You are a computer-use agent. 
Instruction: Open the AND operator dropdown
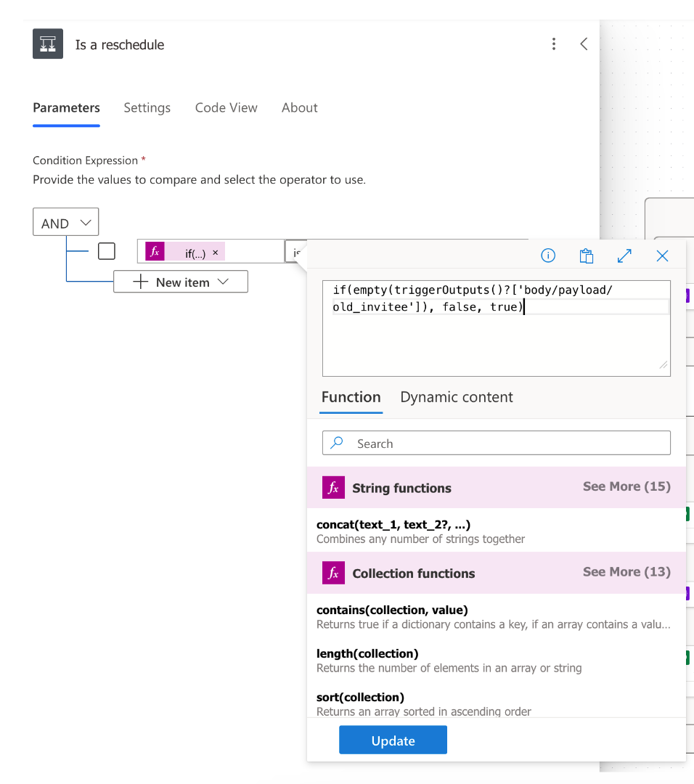[65, 223]
